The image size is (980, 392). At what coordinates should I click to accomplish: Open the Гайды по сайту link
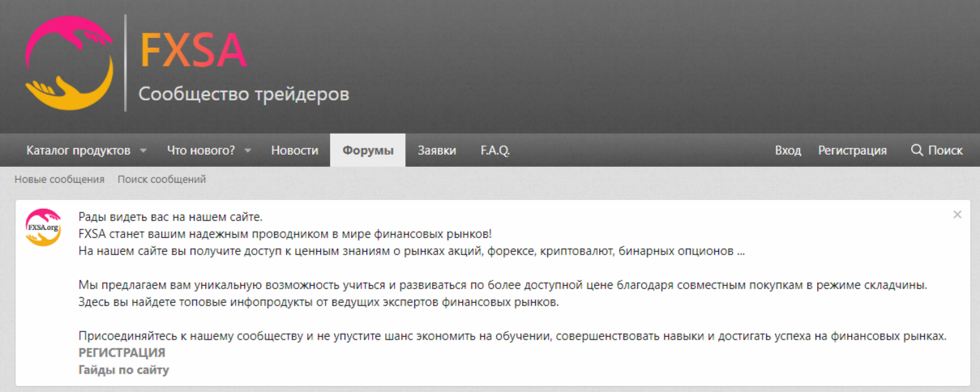point(124,369)
